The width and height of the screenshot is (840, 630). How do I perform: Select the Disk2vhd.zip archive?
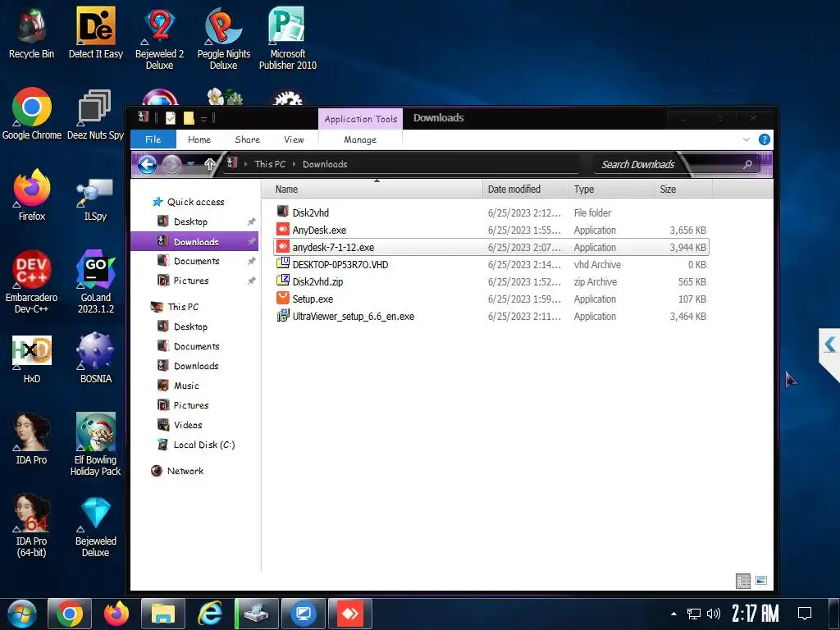coord(491,282)
